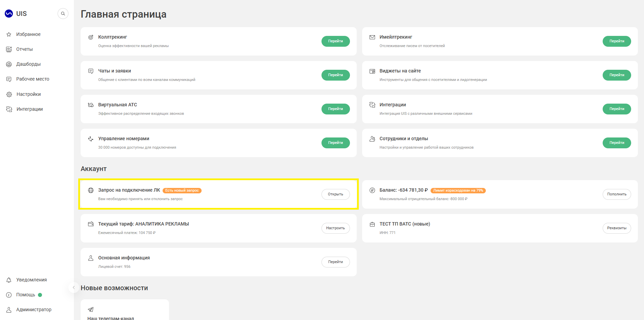Click the Реквизиты button
Viewport: 644px width, 320px height.
point(617,228)
